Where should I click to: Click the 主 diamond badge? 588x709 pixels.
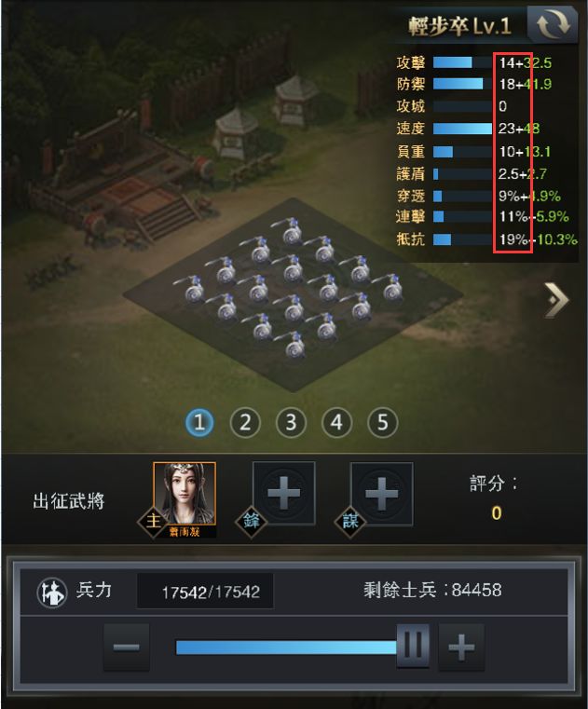tap(153, 522)
